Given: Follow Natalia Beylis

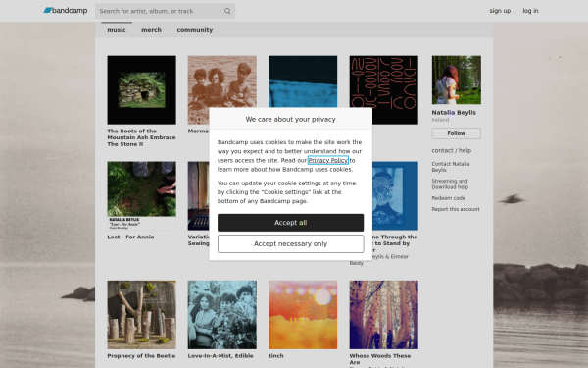Looking at the screenshot, I should 456,133.
